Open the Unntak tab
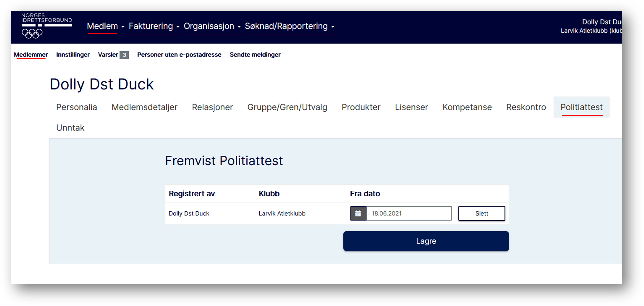 (70, 128)
